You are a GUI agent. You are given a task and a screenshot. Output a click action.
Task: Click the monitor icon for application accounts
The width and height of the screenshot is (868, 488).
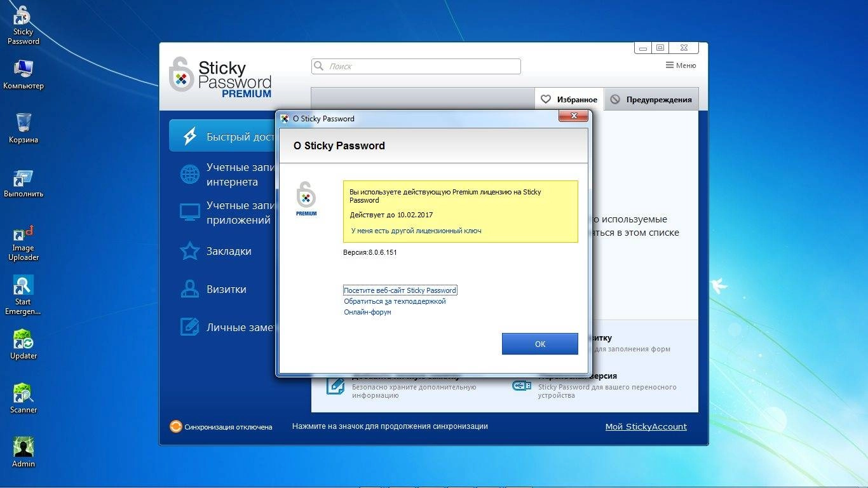tap(190, 212)
